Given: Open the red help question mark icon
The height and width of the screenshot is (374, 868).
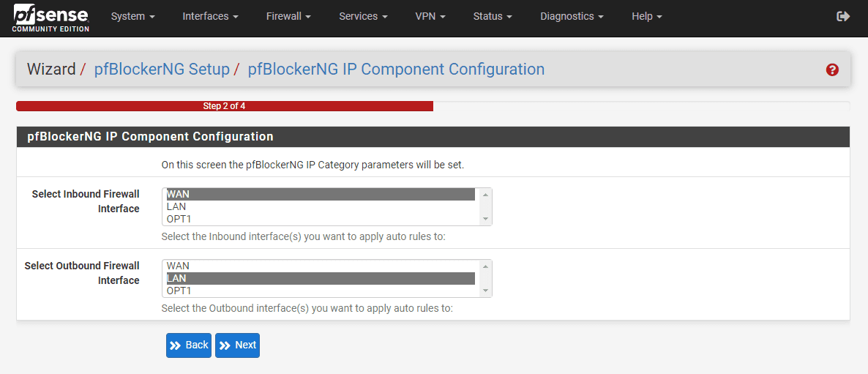Looking at the screenshot, I should [832, 70].
